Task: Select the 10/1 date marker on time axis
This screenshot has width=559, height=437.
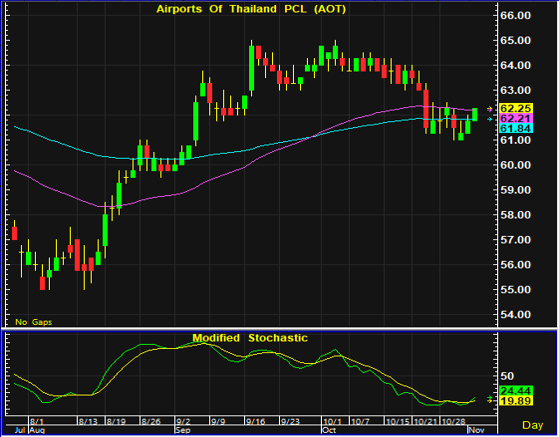Action: pyautogui.click(x=332, y=422)
